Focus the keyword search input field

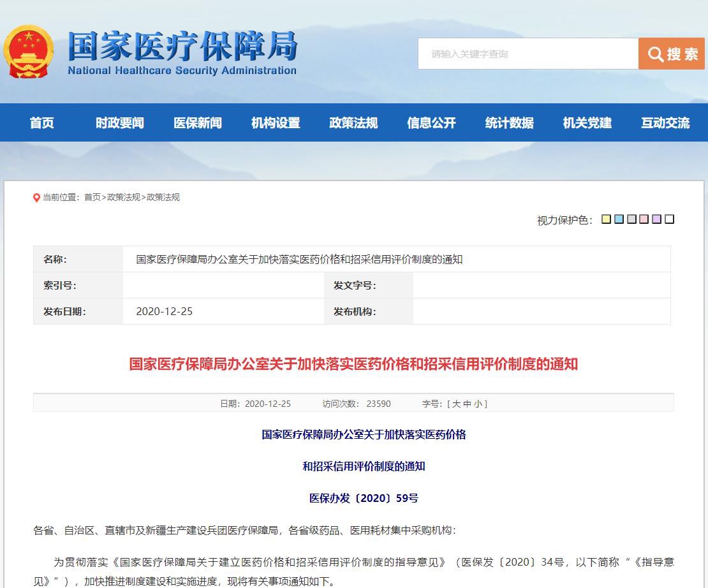[x=528, y=54]
